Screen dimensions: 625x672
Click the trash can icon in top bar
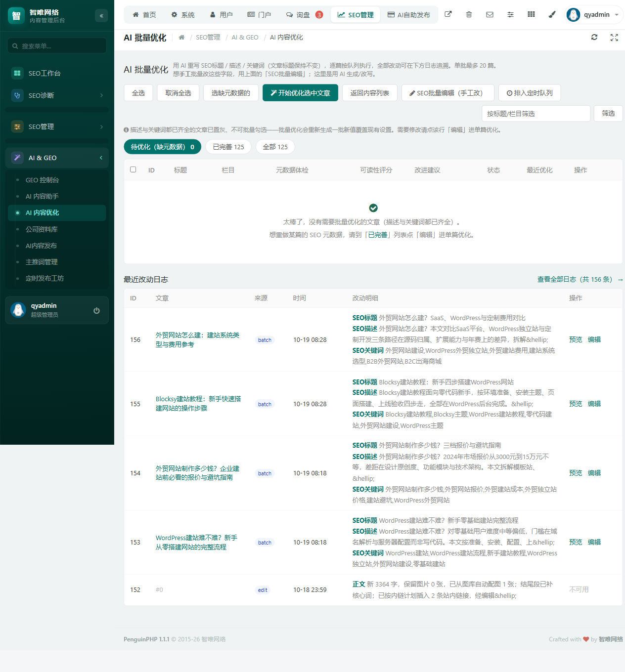469,14
